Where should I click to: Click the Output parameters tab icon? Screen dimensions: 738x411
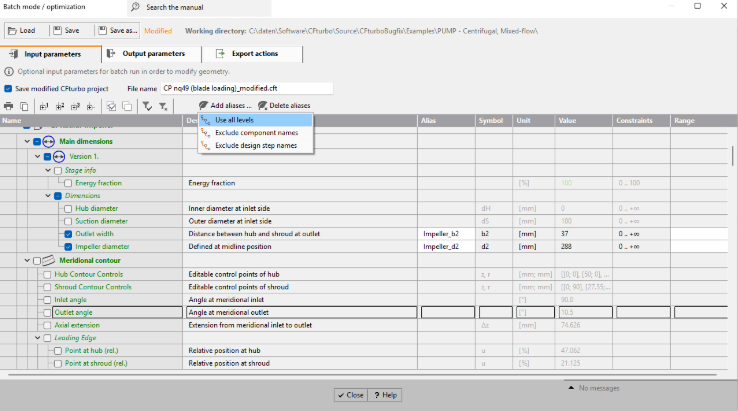111,53
